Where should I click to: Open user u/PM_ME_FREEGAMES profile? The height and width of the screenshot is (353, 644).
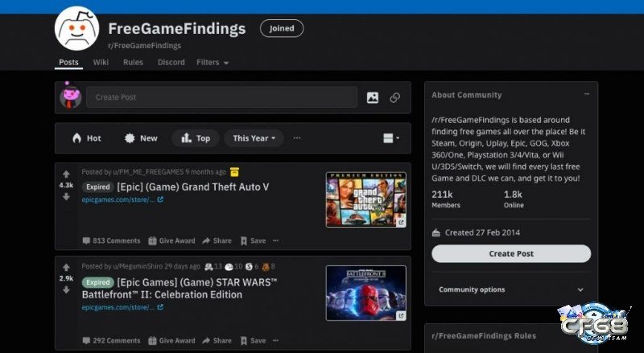click(x=148, y=172)
